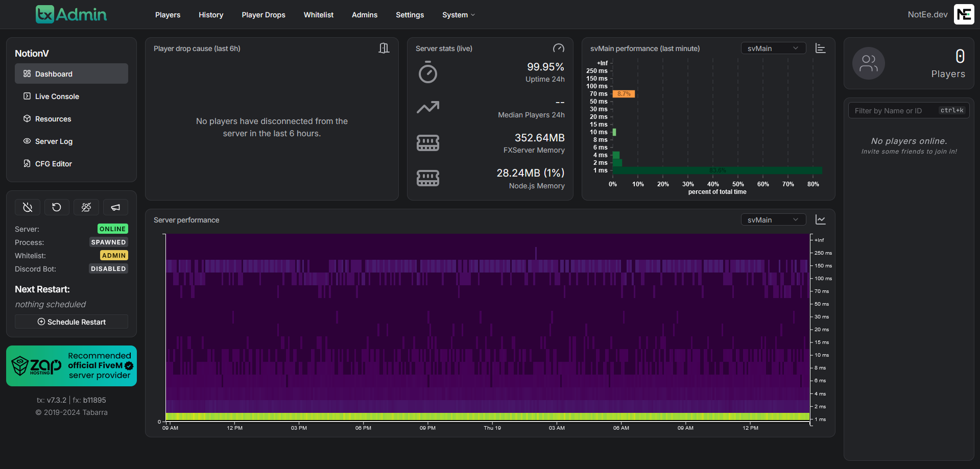Open the full drops report door icon
Screen dimensions: 980x469
click(x=384, y=48)
